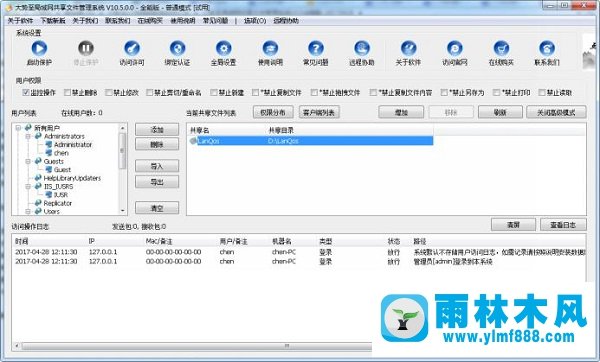Enable the 禁止修改 checkbox
This screenshot has height=362, width=600.
[109, 92]
